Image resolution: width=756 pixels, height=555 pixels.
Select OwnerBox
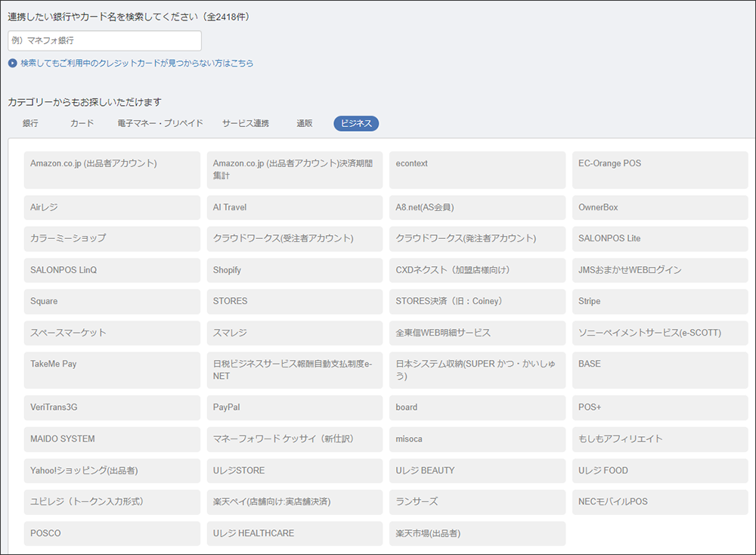(660, 207)
